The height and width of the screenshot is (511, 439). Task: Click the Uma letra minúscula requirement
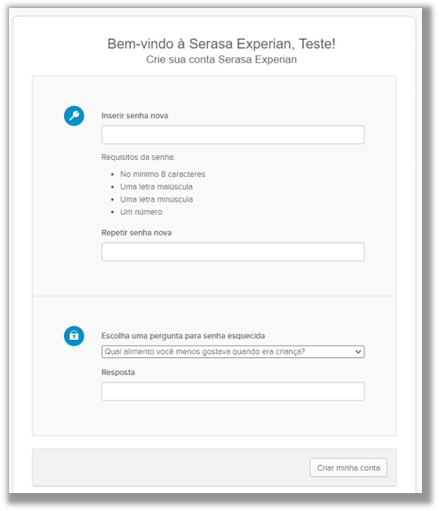157,199
